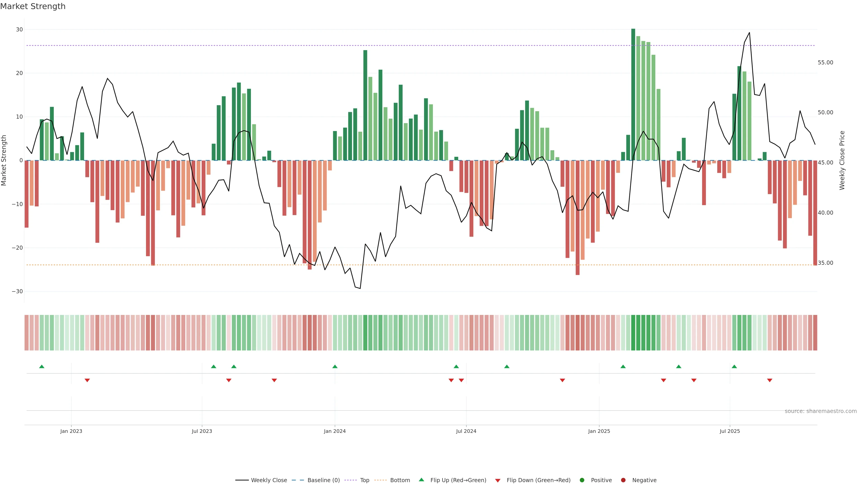Viewport: 868px width, 488px height.
Task: Click the Jan 2025 x-axis label
Action: tap(599, 431)
